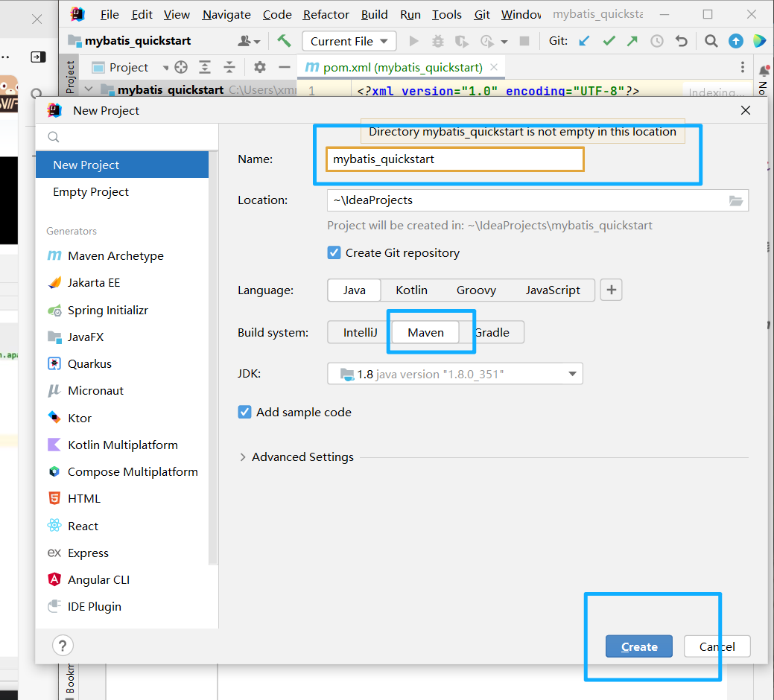Image resolution: width=774 pixels, height=700 pixels.
Task: Open Search Everywhere magnifier icon
Action: [711, 41]
